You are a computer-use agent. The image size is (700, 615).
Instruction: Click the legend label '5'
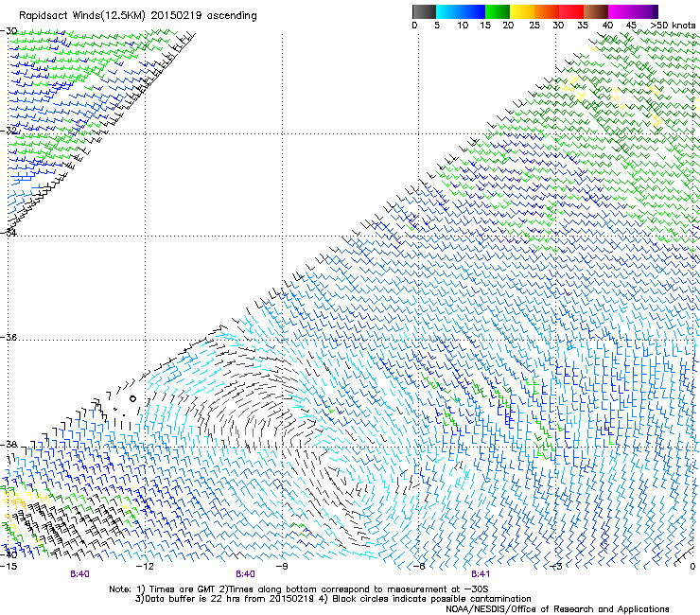coord(437,26)
